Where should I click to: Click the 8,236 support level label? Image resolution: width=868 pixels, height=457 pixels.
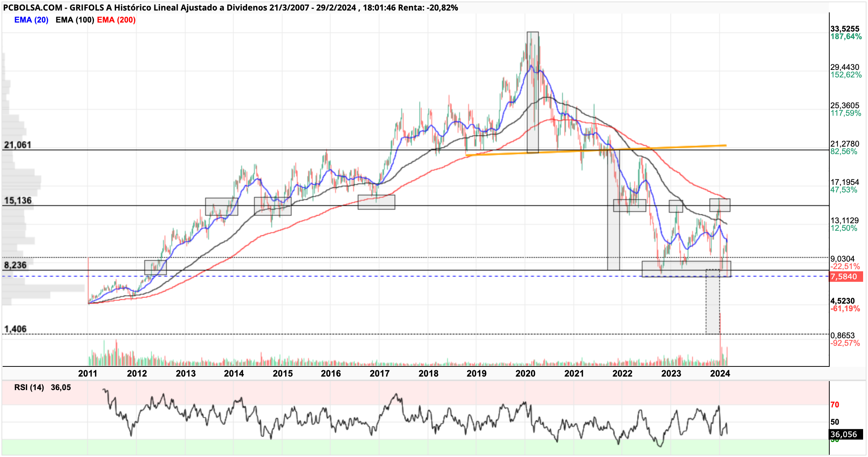pos(15,265)
